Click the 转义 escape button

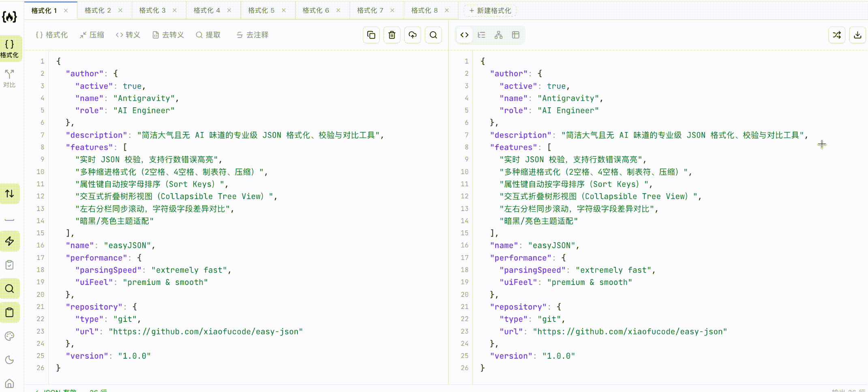(x=128, y=35)
